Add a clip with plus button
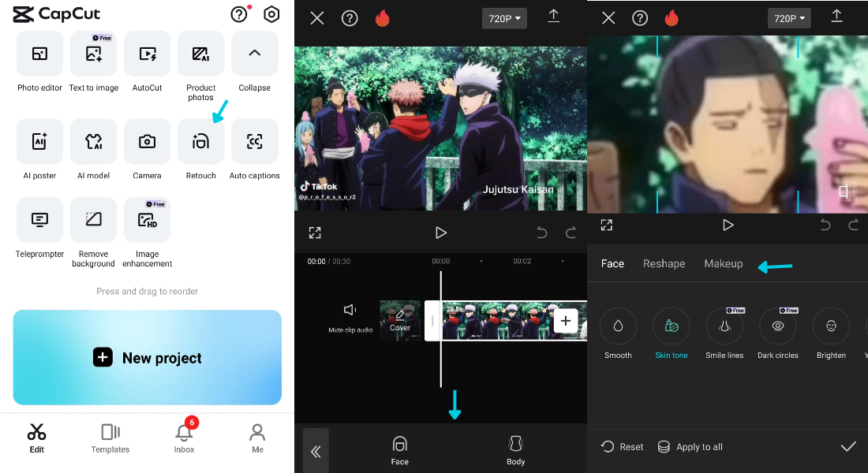The height and width of the screenshot is (473, 868). pos(566,320)
